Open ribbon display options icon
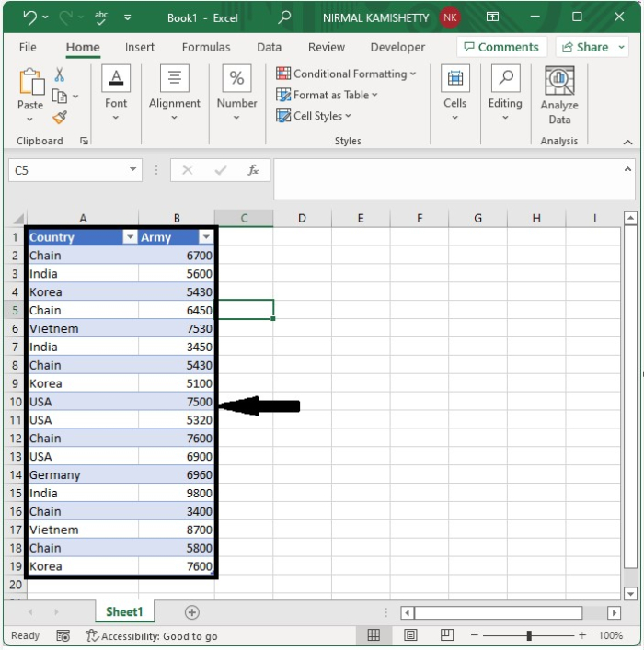Image resolution: width=644 pixels, height=650 pixels. coord(492,17)
